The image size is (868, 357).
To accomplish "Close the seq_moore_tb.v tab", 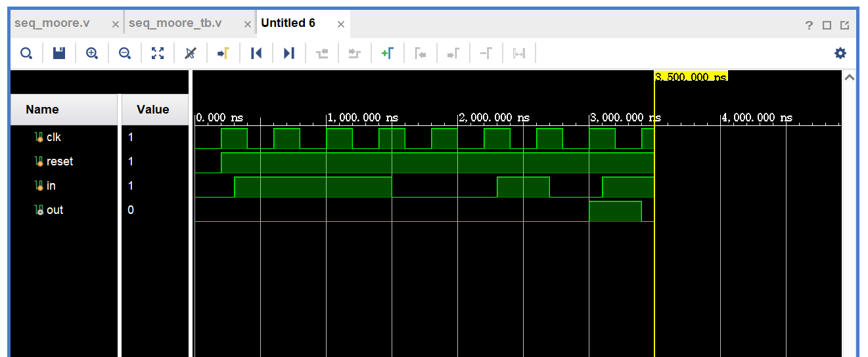I will (x=248, y=24).
